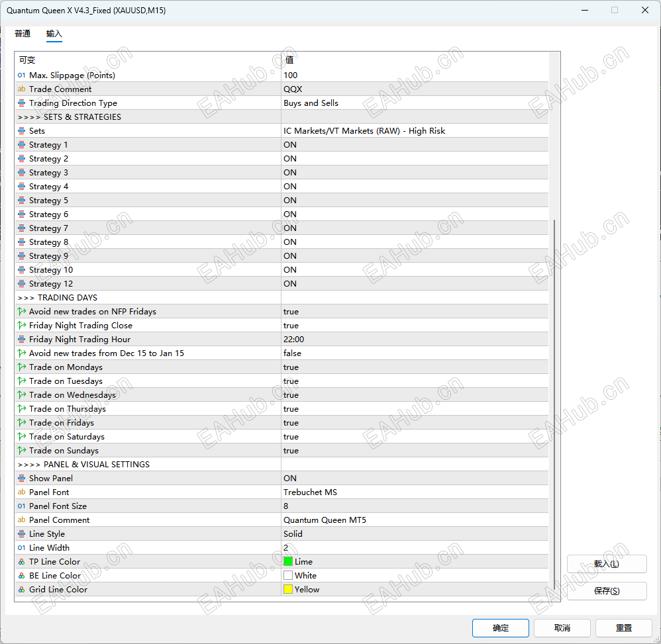Screen dimensions: 661x644
Task: Click the bool icon beside Friday Night Trading Close
Action: tap(21, 326)
